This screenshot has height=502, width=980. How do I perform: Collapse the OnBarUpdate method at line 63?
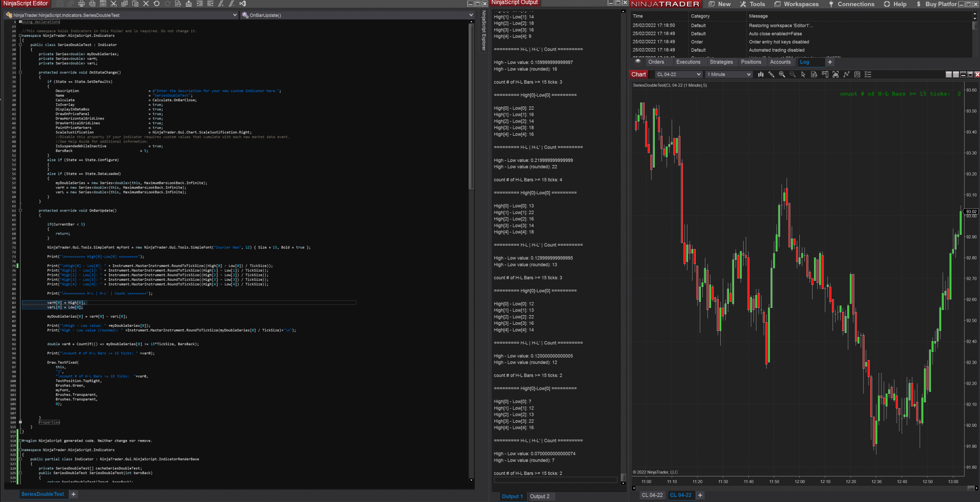[20, 210]
